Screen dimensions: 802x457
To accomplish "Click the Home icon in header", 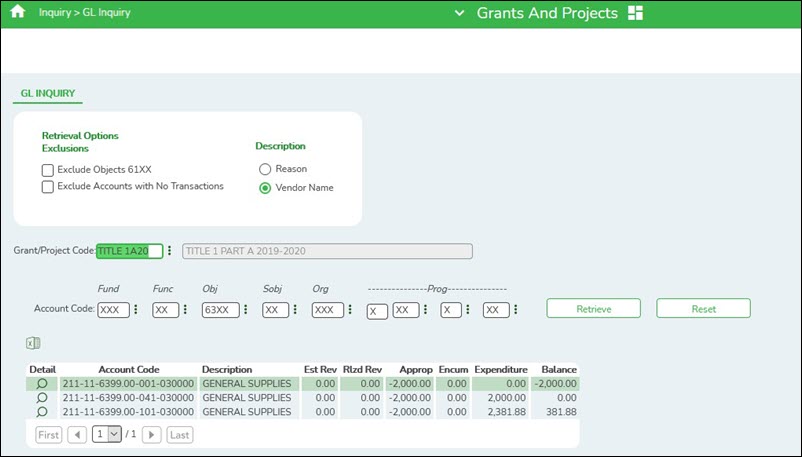I will [16, 13].
